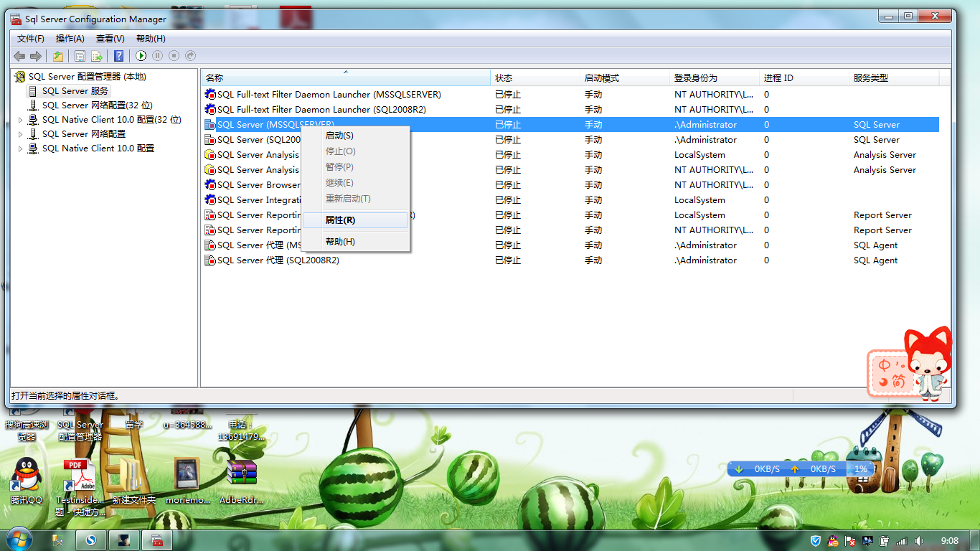Click the taskbar clock showing 9:08

(950, 541)
